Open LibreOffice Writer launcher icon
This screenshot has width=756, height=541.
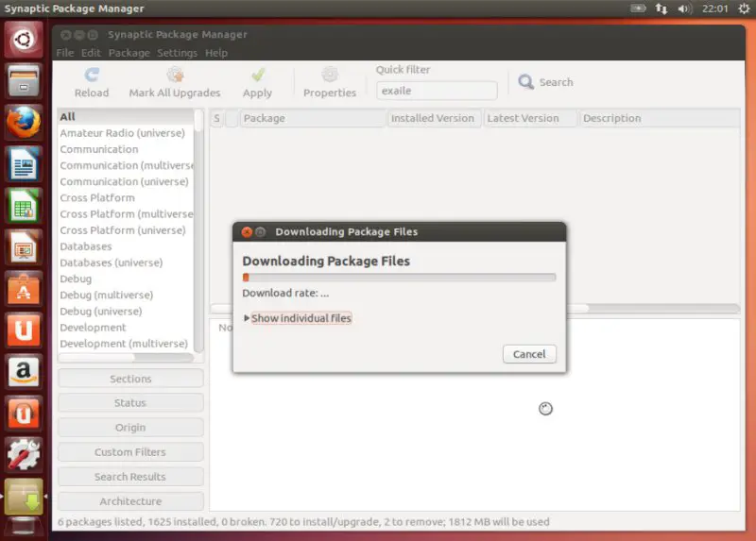[23, 163]
